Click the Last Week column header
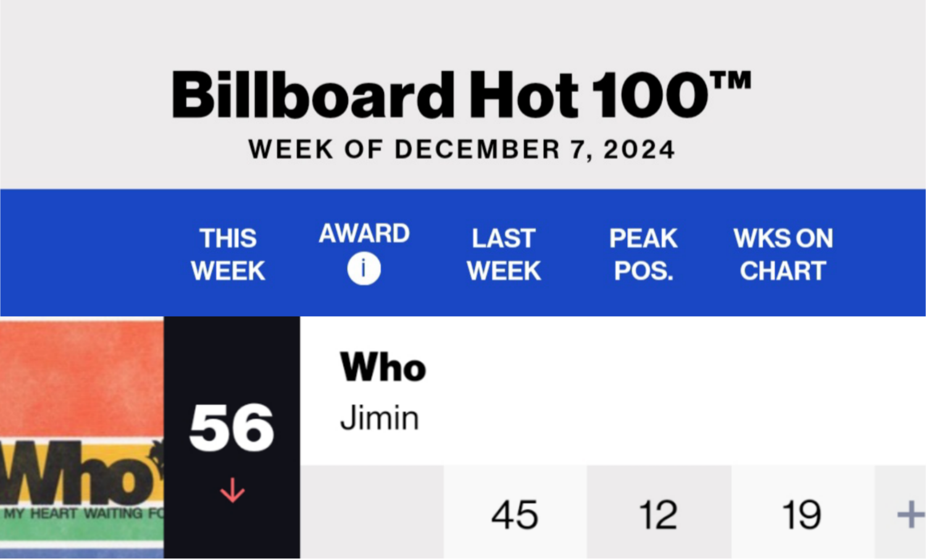Screen dimensions: 926x560 (x=504, y=254)
